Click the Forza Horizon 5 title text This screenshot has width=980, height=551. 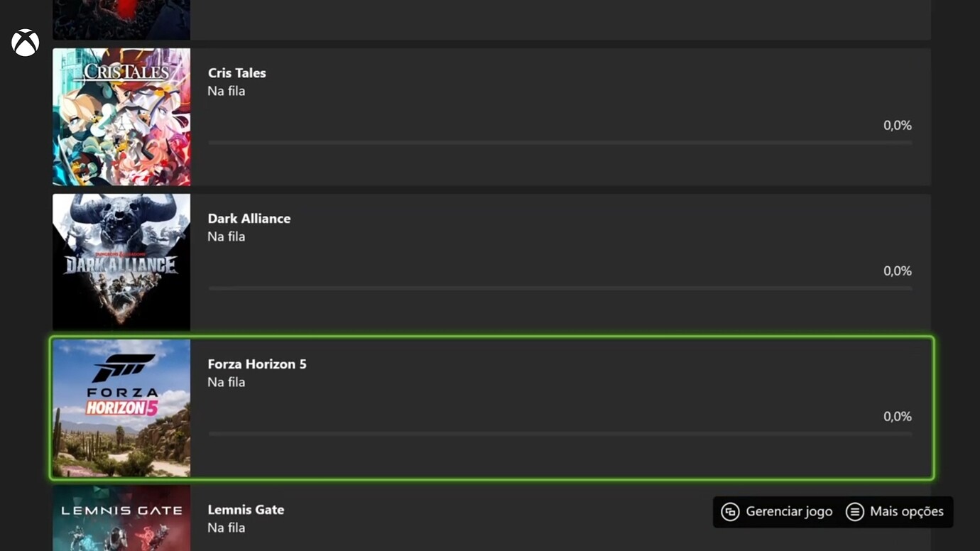257,364
